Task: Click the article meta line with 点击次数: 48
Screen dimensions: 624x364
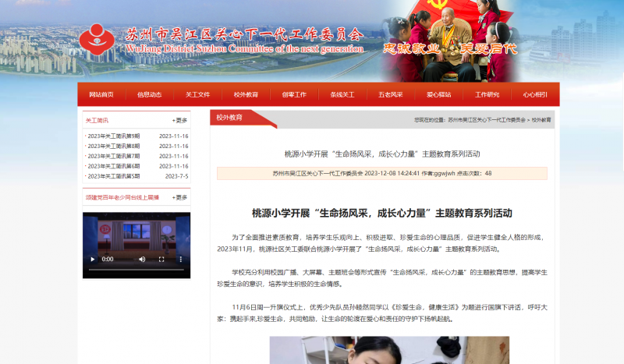Action: coord(381,174)
